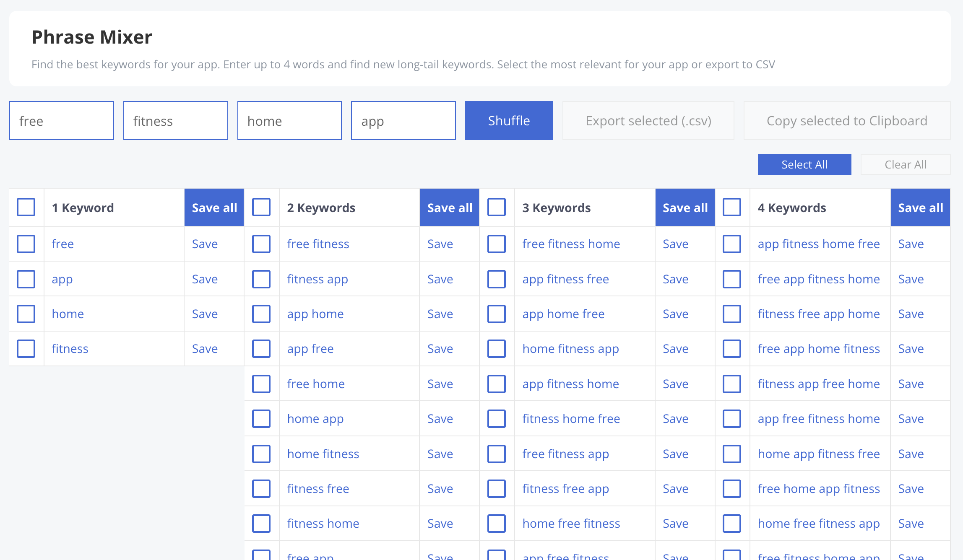Click Export selected (.csv) button
This screenshot has width=963, height=560.
pos(648,121)
